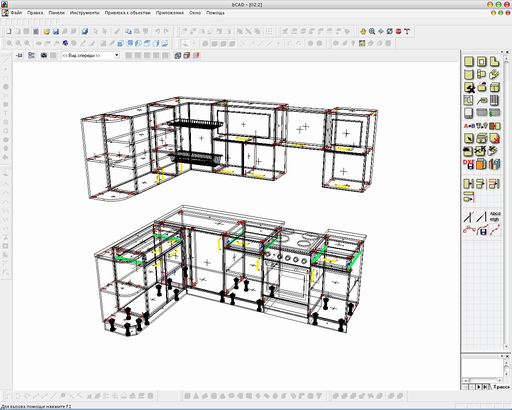The height and width of the screenshot is (410, 512).
Task: Click the blue Refresh redraw icon
Action: click(x=390, y=31)
